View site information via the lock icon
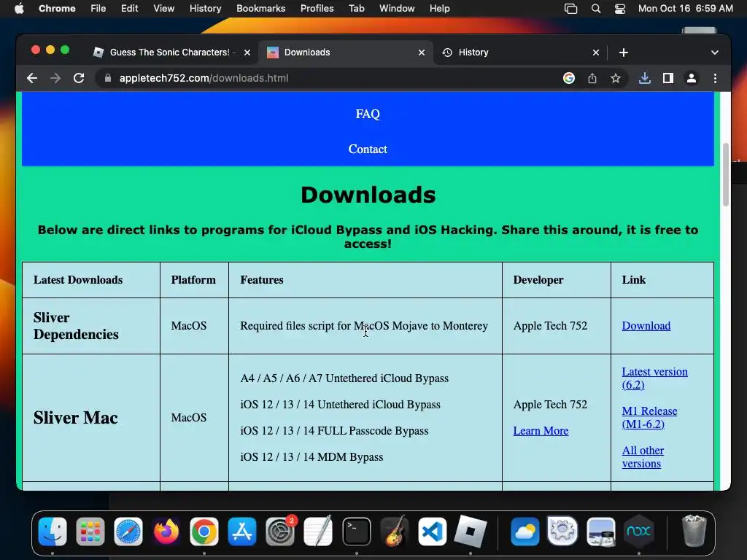 108,78
